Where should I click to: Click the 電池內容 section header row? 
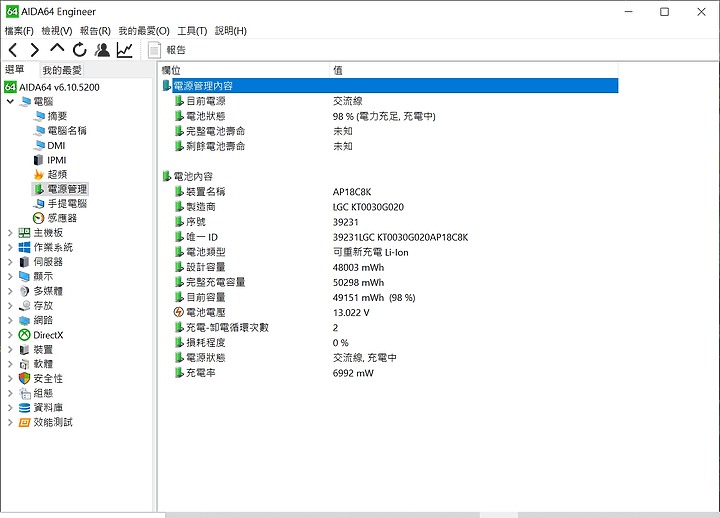[x=193, y=176]
